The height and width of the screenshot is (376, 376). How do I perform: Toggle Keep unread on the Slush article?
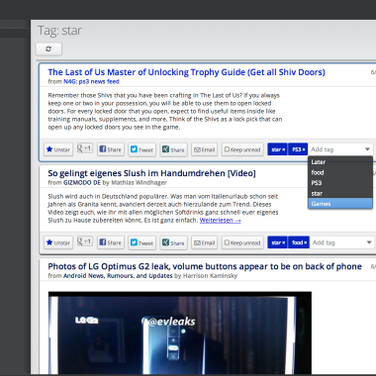click(242, 242)
